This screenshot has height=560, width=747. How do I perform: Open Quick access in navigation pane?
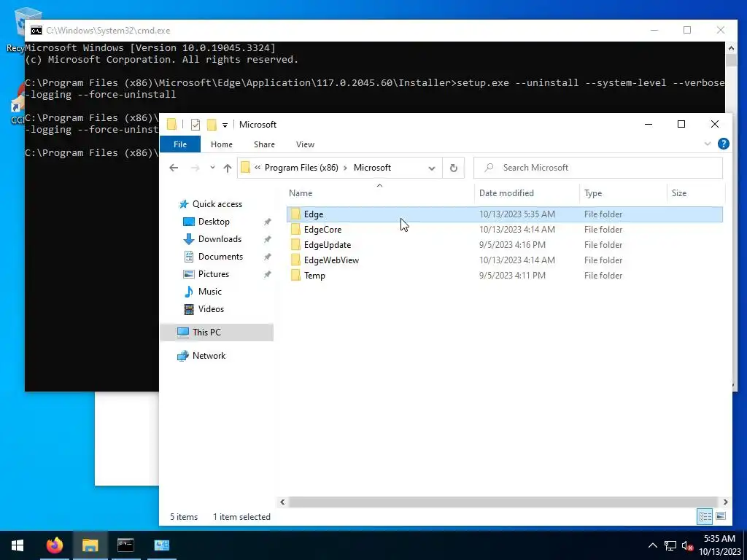pos(217,204)
